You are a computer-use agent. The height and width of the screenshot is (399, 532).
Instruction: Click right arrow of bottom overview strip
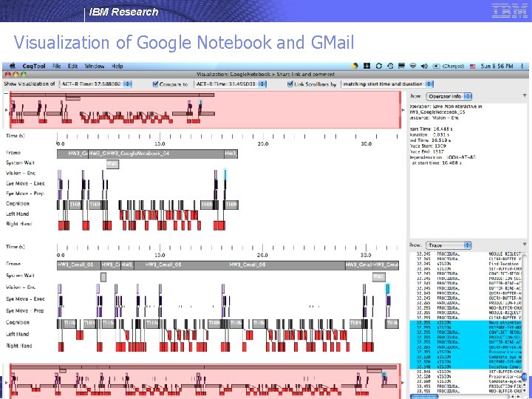[403, 383]
